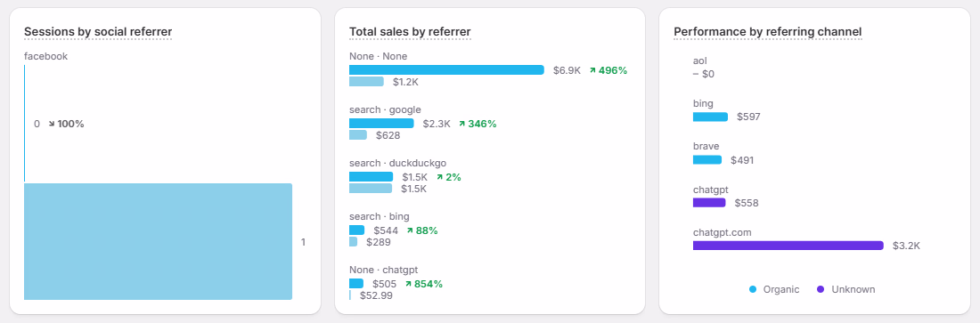Open Performance by referring channel report
The height and width of the screenshot is (323, 980).
tap(768, 31)
